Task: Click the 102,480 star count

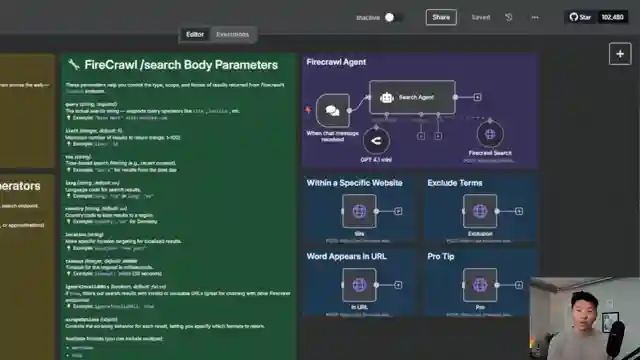Action: (x=612, y=17)
